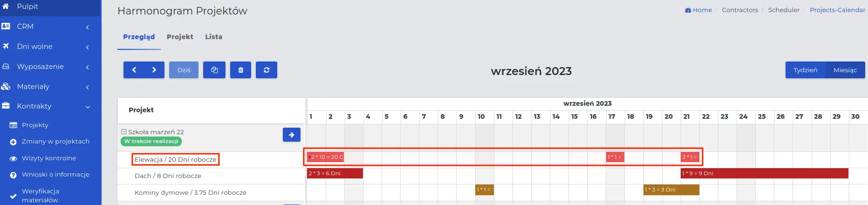Go to the previous month
The height and width of the screenshot is (205, 868).
pyautogui.click(x=134, y=70)
